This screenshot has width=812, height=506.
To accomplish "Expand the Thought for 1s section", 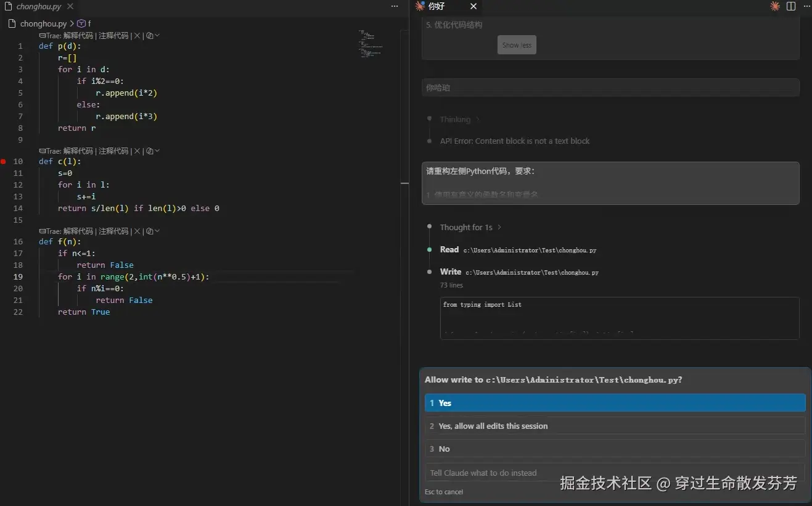I will (x=470, y=228).
